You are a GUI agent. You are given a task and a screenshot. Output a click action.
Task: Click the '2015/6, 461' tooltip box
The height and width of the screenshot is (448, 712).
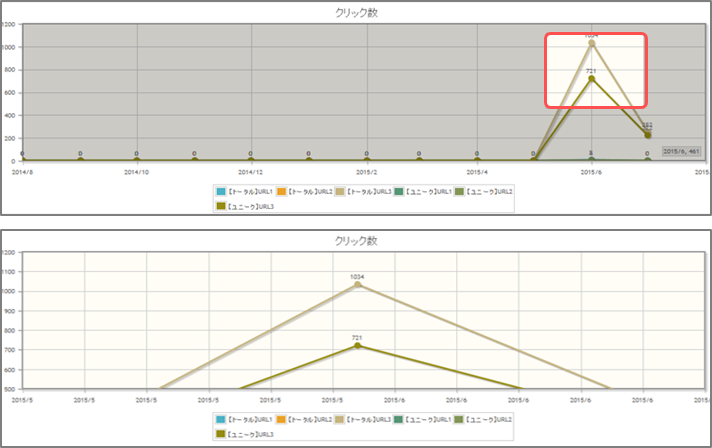(681, 152)
